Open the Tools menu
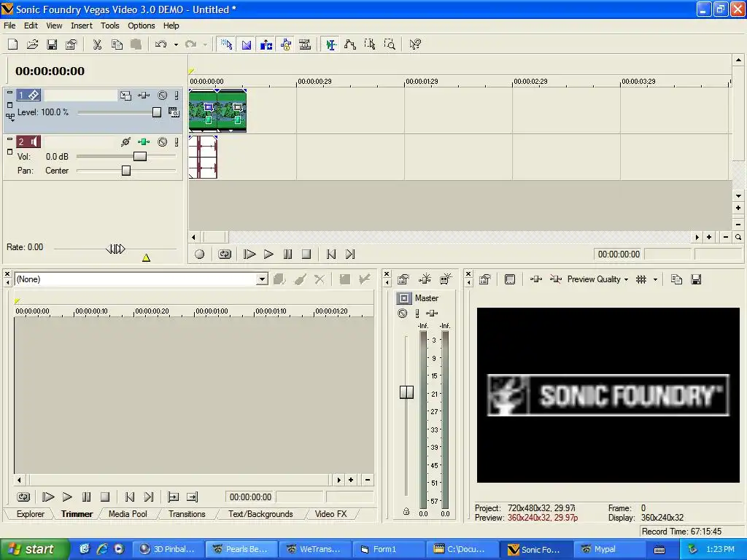This screenshot has width=747, height=560. pos(109,26)
